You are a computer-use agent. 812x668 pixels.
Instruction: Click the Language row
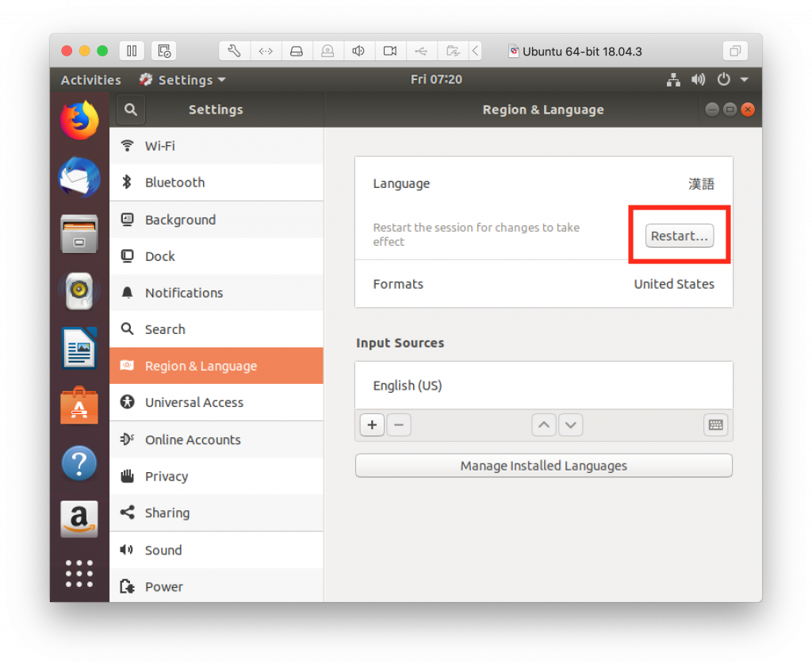[543, 183]
